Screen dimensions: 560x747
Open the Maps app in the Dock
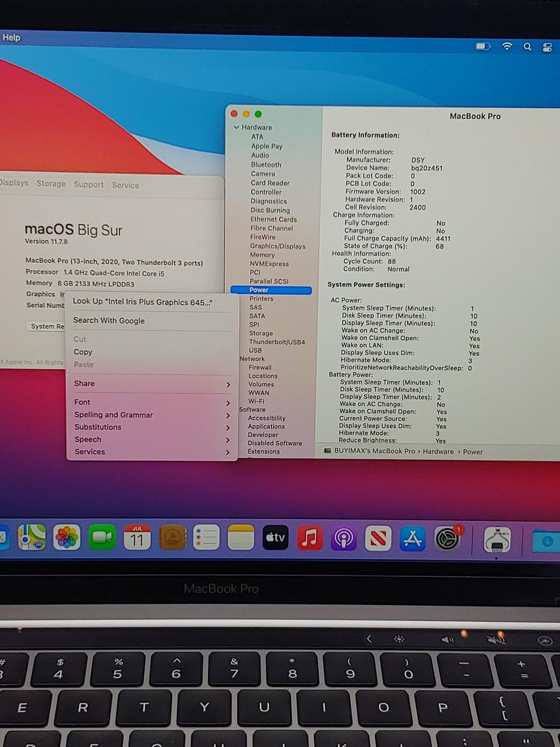click(32, 537)
